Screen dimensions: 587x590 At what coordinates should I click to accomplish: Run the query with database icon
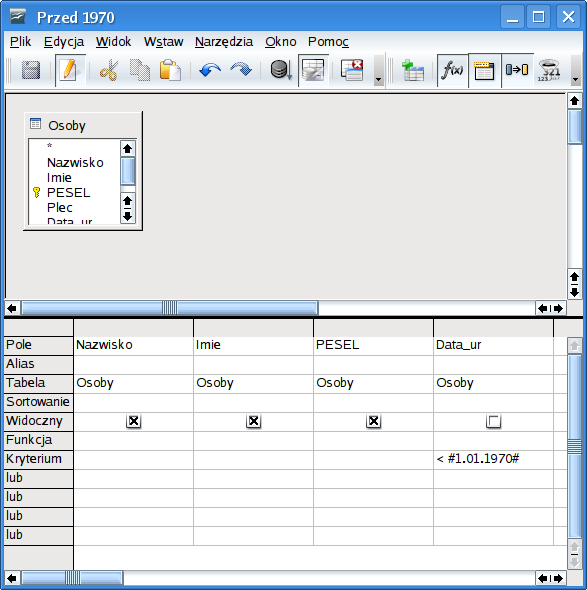(281, 70)
